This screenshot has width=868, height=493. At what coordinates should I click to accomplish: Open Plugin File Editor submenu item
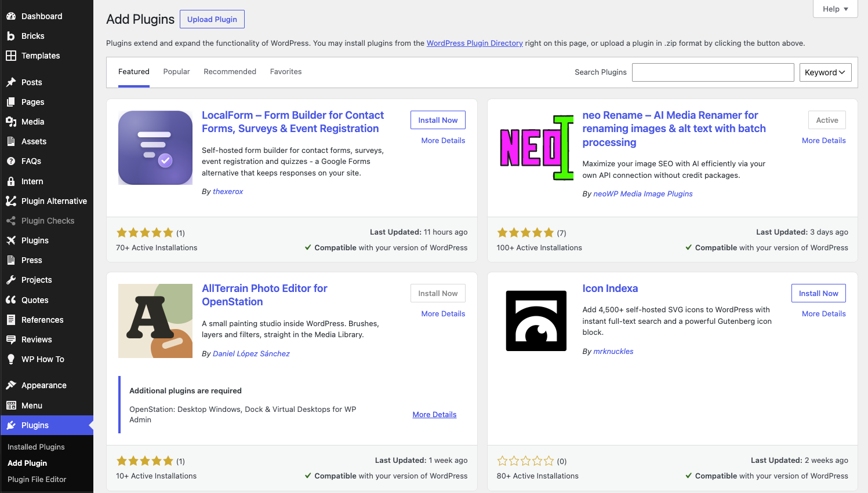click(37, 480)
